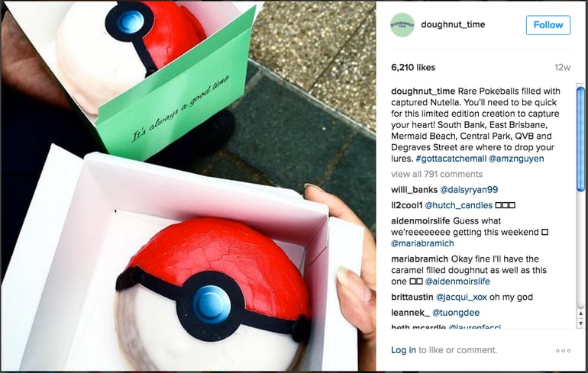The image size is (588, 373).
Task: Open the @mariabramich mention
Action: pos(422,243)
